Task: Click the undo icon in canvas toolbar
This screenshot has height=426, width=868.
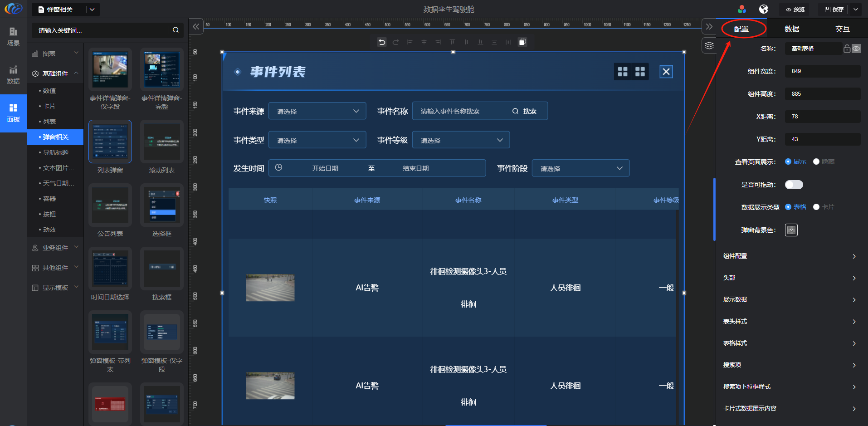Action: (382, 42)
